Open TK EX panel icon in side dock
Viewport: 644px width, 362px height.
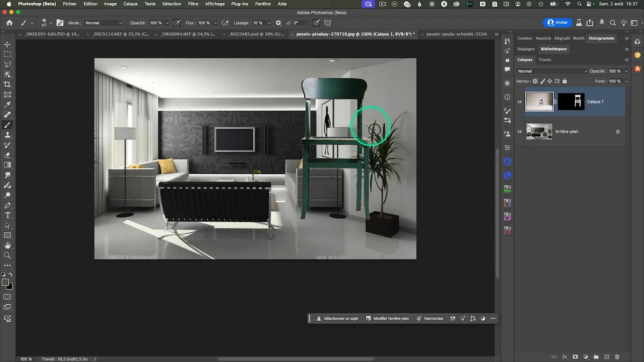pyautogui.click(x=507, y=230)
